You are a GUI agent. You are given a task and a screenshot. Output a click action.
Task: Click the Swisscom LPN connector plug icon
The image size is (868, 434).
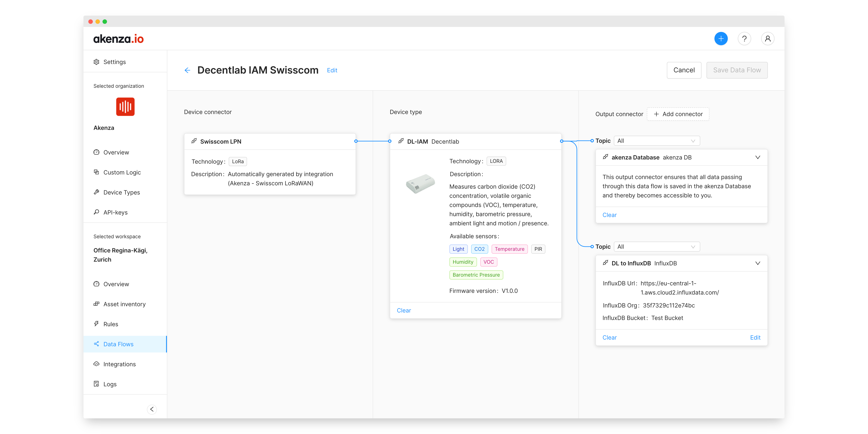pyautogui.click(x=194, y=141)
